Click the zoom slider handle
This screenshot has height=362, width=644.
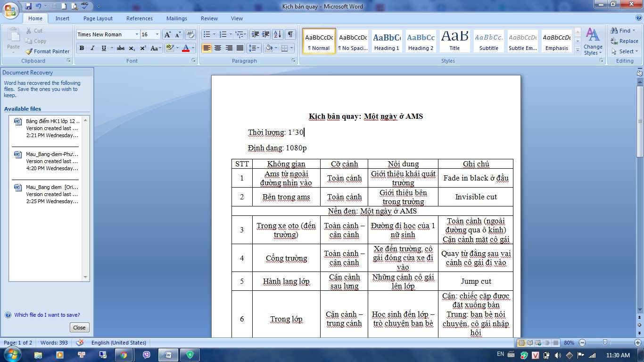(x=604, y=343)
